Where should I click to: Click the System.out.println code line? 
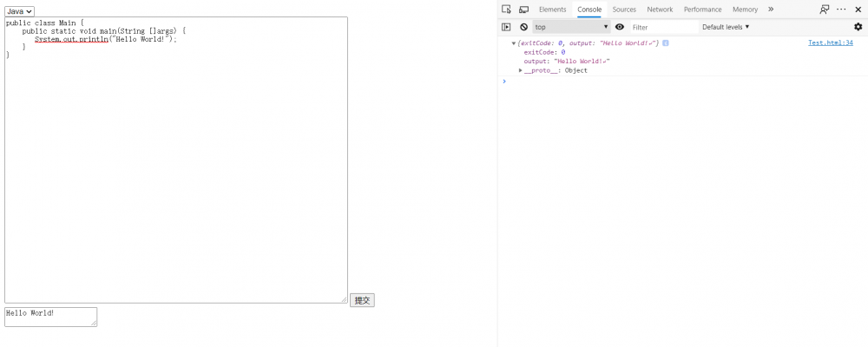pos(106,39)
